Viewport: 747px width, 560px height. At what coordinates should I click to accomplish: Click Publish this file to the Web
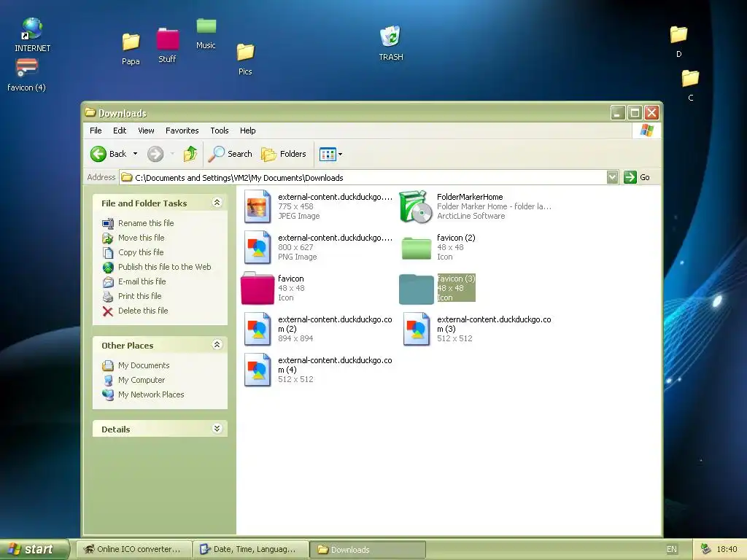164,267
